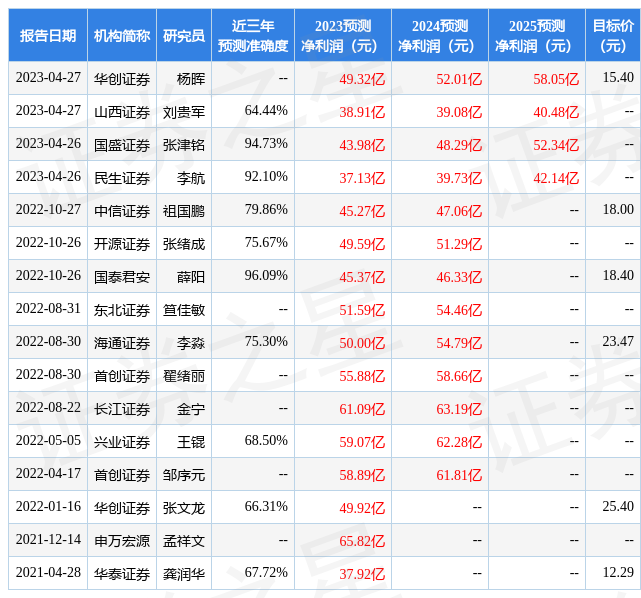
Task: Select date cell 2022-08-31
Action: tap(48, 308)
